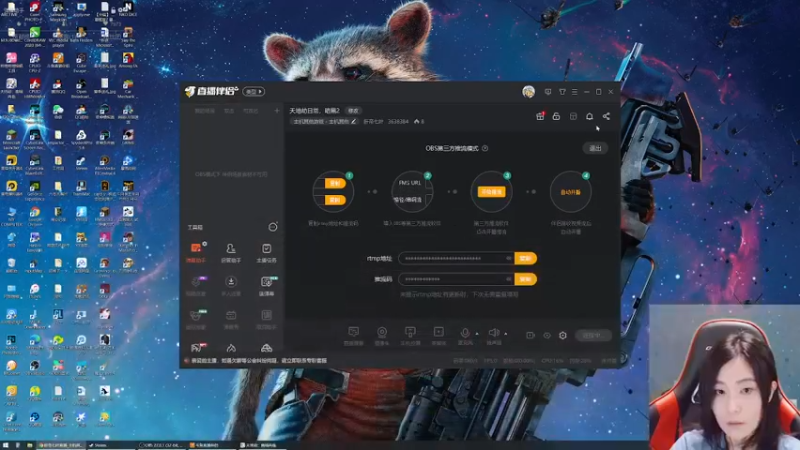
Task: Edit stream category with the pencil icon
Action: (x=353, y=121)
